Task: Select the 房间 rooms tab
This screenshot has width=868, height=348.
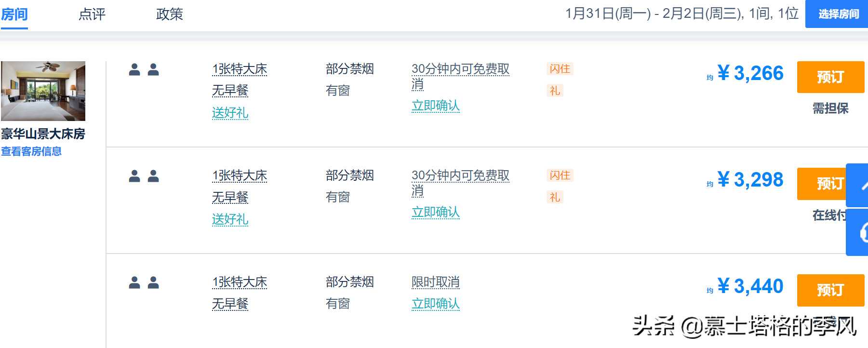Action: click(x=14, y=14)
